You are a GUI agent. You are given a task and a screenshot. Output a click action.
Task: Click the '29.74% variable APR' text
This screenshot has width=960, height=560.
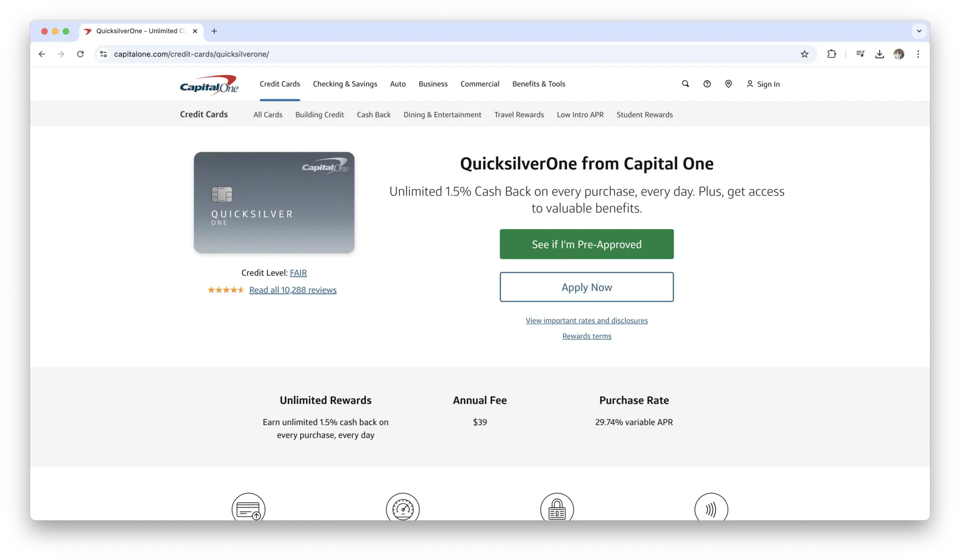tap(634, 422)
